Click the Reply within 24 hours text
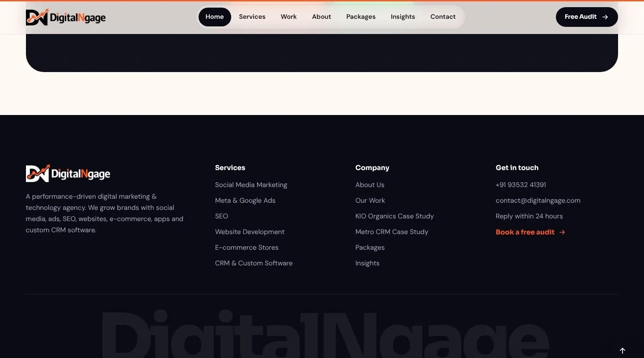This screenshot has width=644, height=358. [529, 216]
